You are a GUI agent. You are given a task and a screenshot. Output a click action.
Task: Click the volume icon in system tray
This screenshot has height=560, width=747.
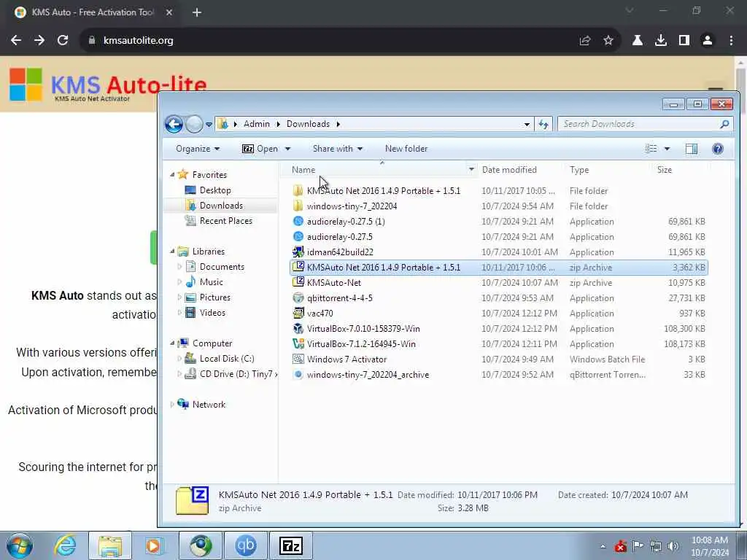click(x=673, y=545)
